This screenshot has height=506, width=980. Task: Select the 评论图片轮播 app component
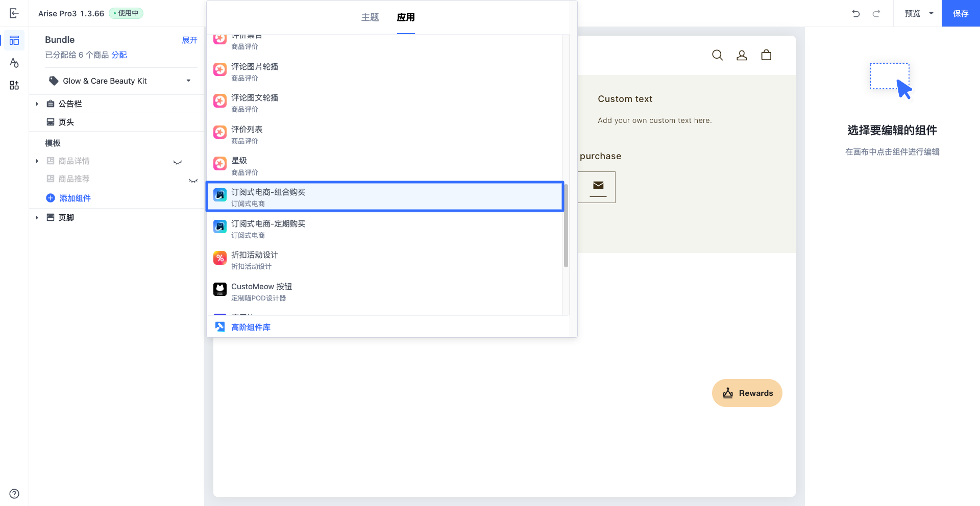[385, 72]
